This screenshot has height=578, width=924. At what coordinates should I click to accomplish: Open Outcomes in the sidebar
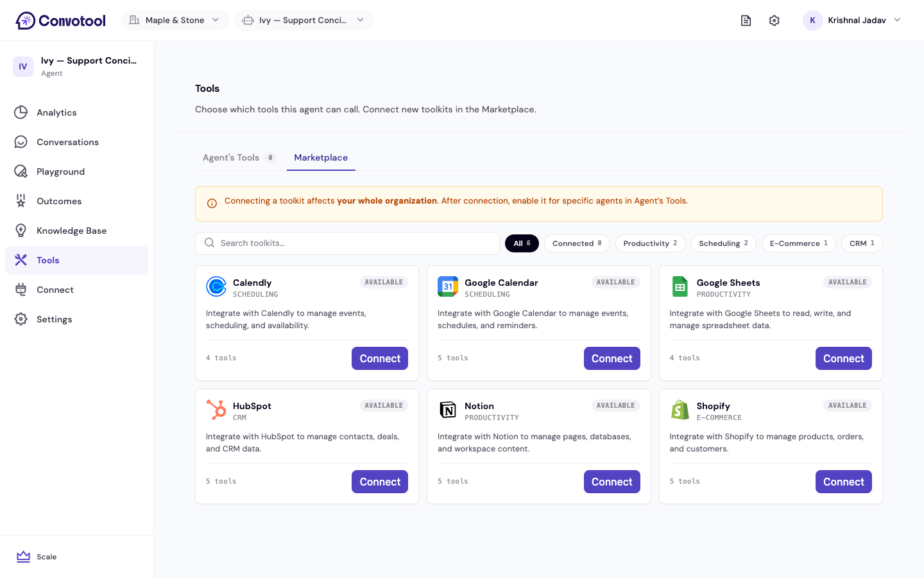tap(76, 201)
